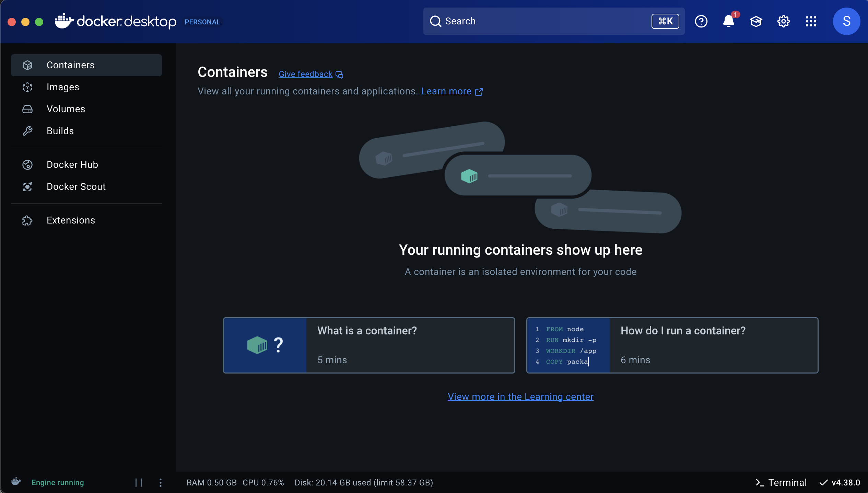The image size is (868, 493).
Task: Open the Terminal from the status bar
Action: pyautogui.click(x=781, y=482)
